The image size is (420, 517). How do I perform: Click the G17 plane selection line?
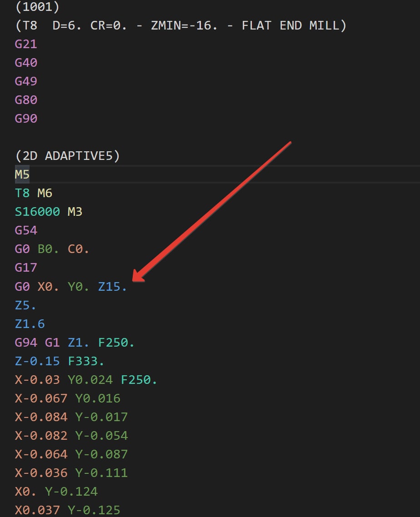click(x=26, y=268)
